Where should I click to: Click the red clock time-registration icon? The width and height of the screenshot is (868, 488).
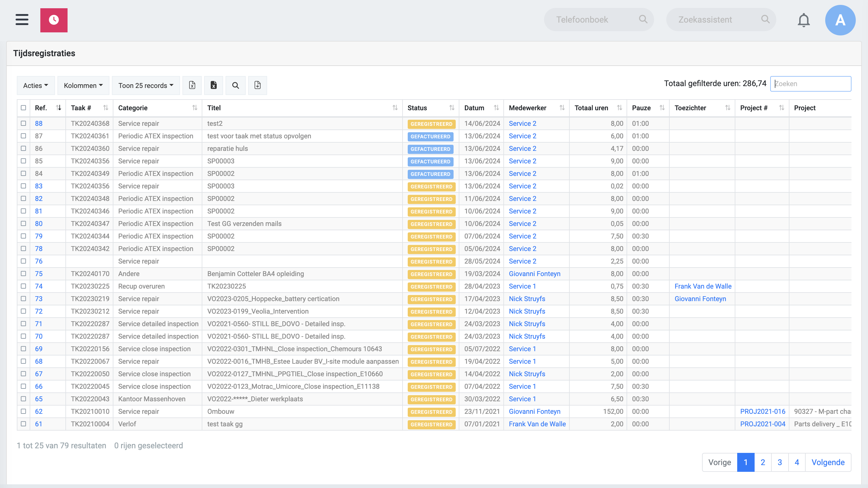click(54, 20)
